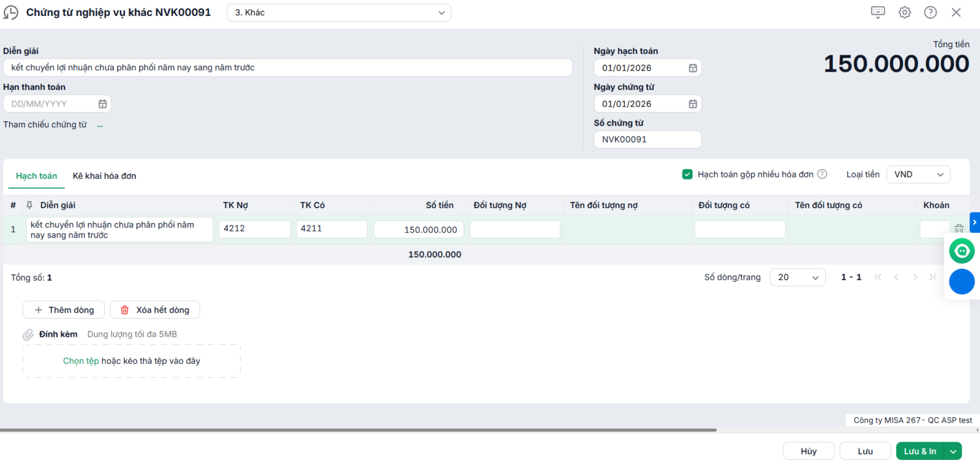
Task: Click the Tham chiếu chứng từ ellipsis
Action: tap(100, 125)
